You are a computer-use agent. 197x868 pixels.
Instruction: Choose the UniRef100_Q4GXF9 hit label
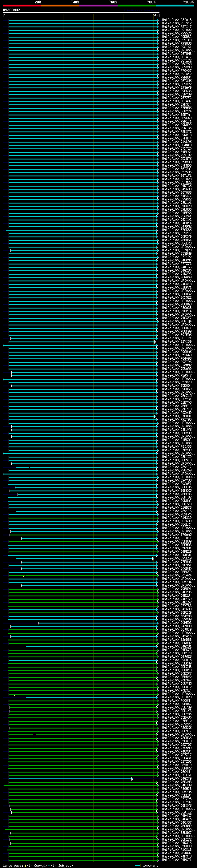pyautogui.click(x=177, y=779)
